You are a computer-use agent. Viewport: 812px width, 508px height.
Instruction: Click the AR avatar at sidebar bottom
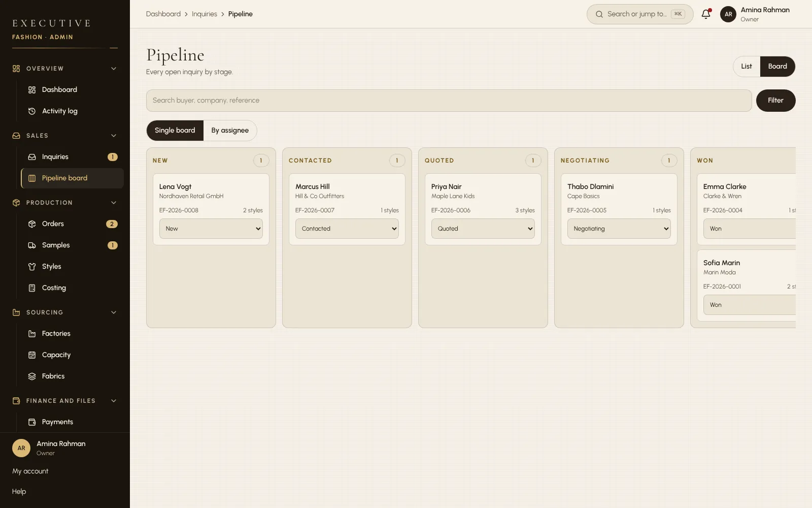click(x=21, y=448)
